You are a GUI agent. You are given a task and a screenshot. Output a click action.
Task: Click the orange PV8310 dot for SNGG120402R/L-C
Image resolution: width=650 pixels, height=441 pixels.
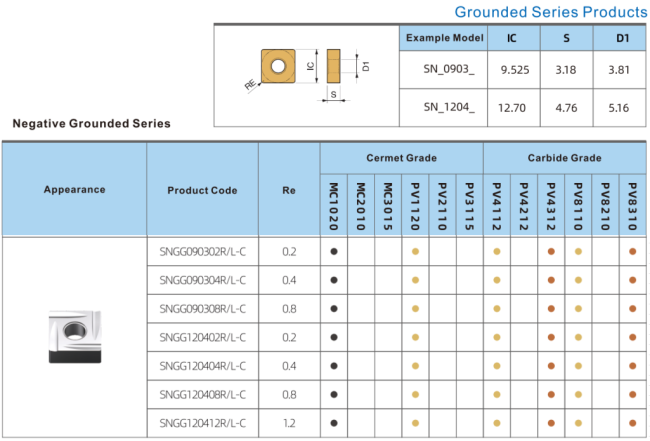632,337
